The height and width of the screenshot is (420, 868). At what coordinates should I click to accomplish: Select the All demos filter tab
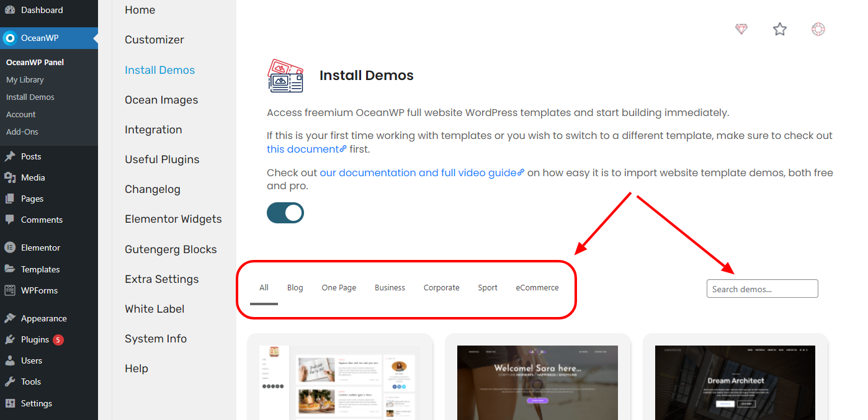(264, 288)
